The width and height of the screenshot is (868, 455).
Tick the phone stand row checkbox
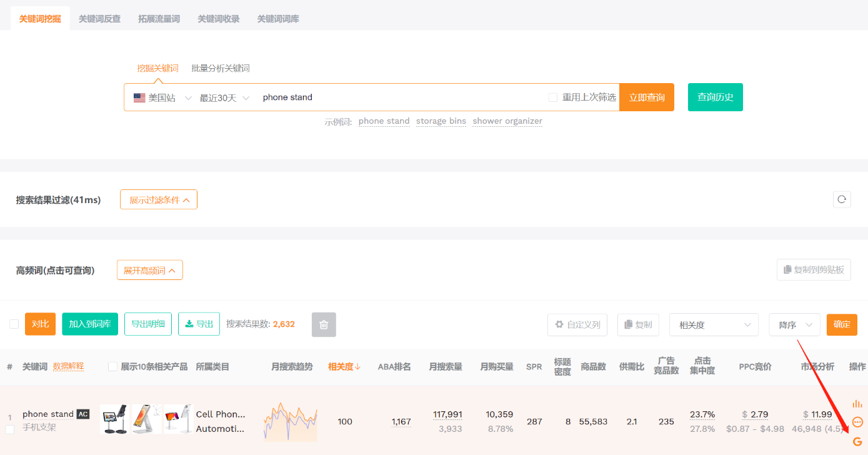coord(10,429)
